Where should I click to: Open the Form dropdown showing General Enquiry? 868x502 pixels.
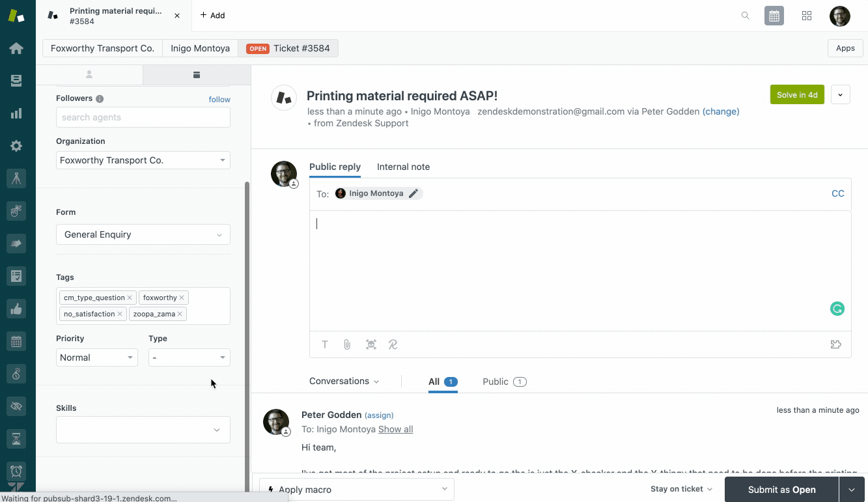pyautogui.click(x=143, y=234)
